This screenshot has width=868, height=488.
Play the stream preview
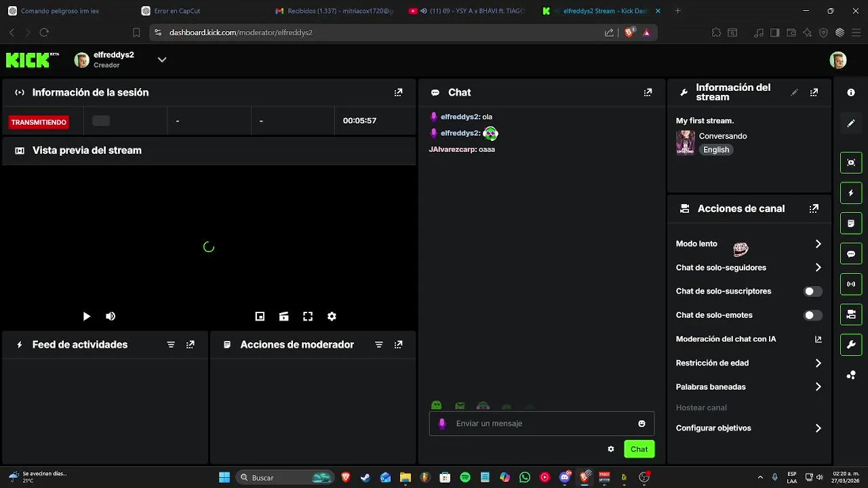(86, 317)
